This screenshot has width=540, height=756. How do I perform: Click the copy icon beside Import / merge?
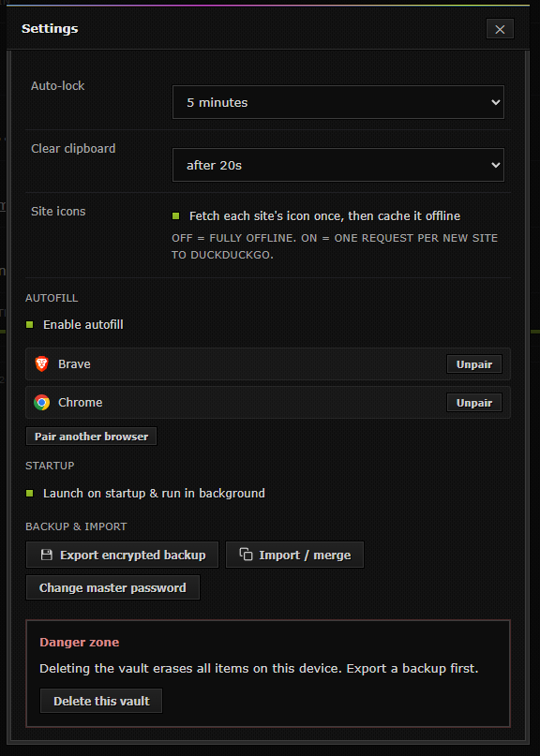pos(247,555)
